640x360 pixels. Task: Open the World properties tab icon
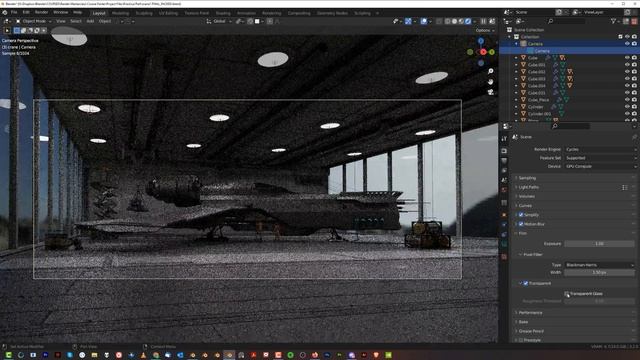pos(504,190)
